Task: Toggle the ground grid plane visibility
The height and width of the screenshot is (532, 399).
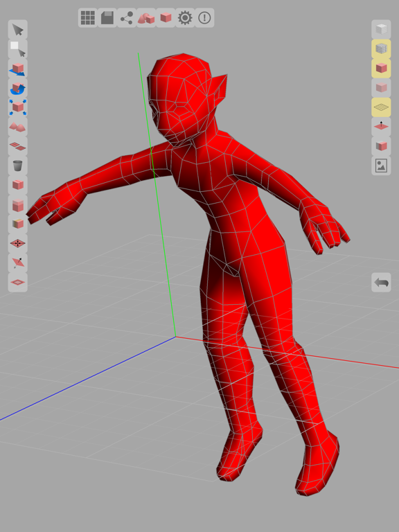Action: coord(381,107)
